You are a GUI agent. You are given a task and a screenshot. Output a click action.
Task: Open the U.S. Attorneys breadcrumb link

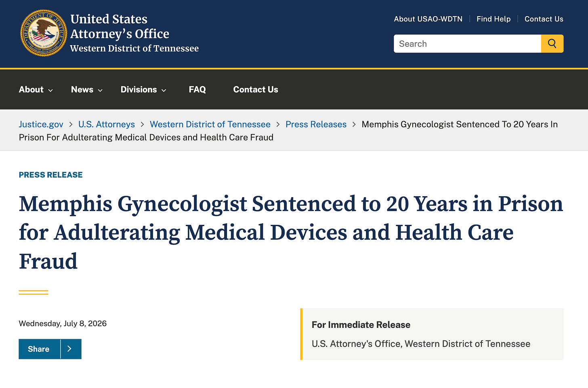107,124
